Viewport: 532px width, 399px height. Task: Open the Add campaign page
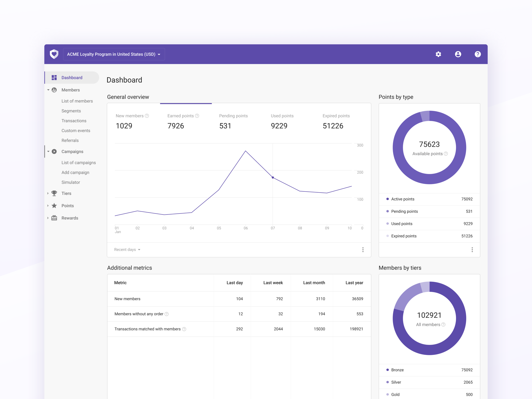click(75, 173)
